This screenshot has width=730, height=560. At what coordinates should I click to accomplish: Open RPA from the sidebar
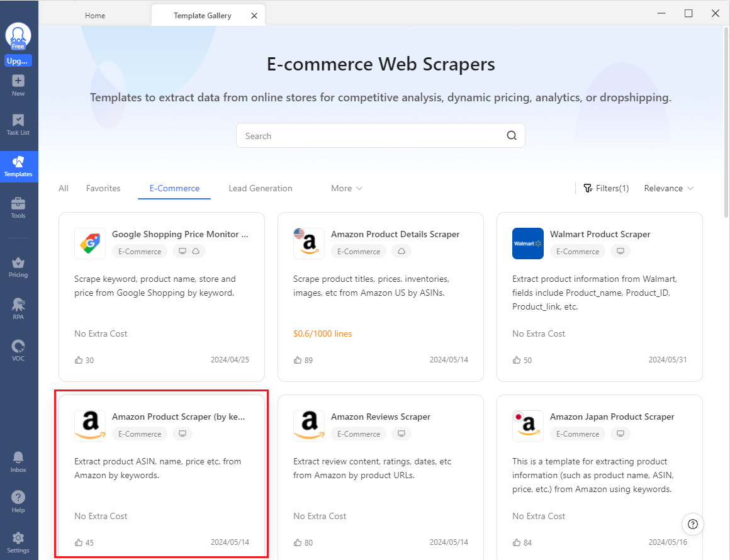(18, 309)
